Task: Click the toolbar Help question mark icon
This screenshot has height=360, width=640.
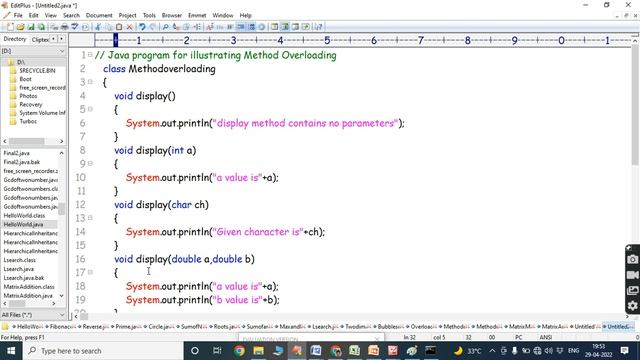Action: 318,27
